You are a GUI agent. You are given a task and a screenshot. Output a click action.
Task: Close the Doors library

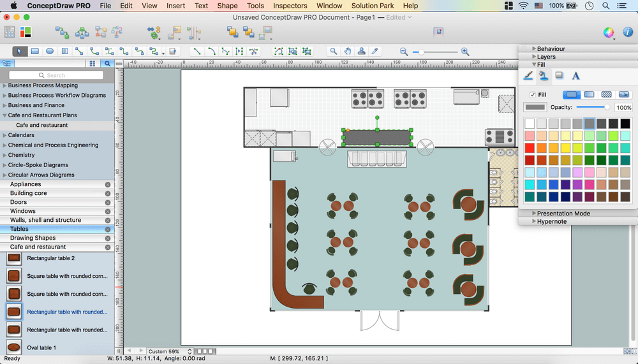click(x=108, y=202)
